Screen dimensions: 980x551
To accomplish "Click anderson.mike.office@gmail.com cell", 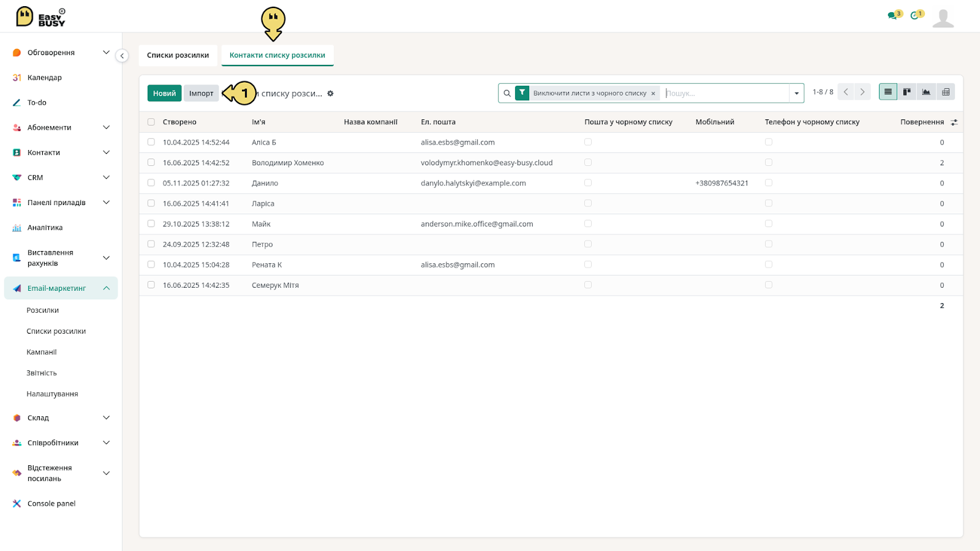I will point(477,224).
